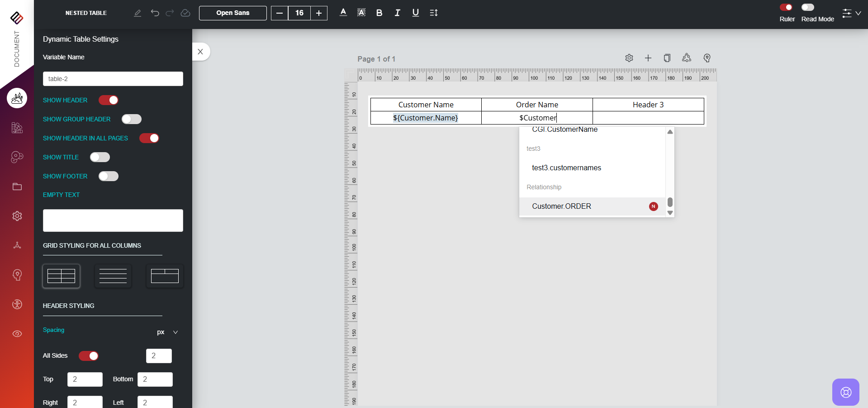868x408 pixels.
Task: Open the line spacing tool
Action: point(433,13)
